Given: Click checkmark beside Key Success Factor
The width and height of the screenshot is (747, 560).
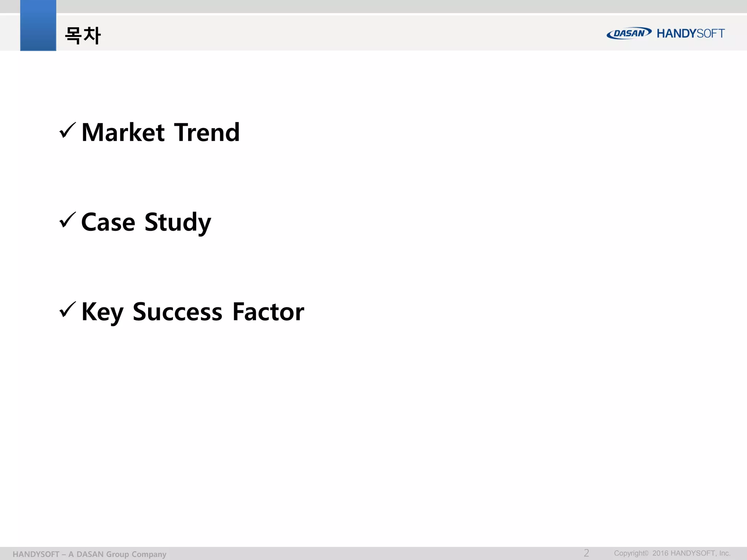Looking at the screenshot, I should click(x=67, y=310).
